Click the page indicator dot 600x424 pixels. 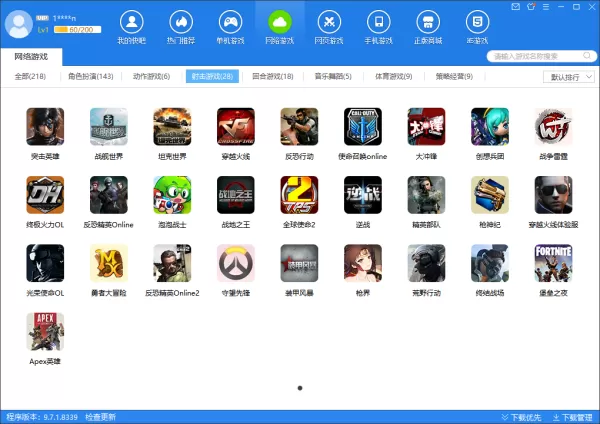300,388
